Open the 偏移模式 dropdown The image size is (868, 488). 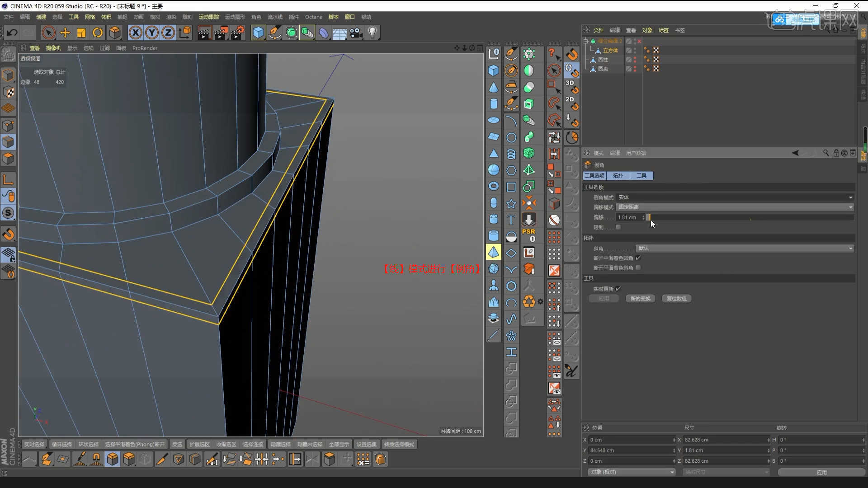click(x=735, y=207)
